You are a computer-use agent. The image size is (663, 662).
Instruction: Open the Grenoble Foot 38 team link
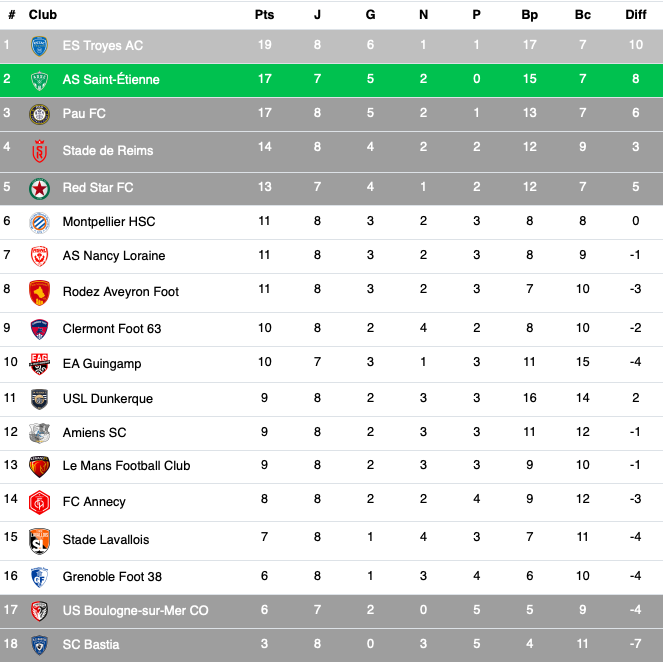[x=112, y=577]
